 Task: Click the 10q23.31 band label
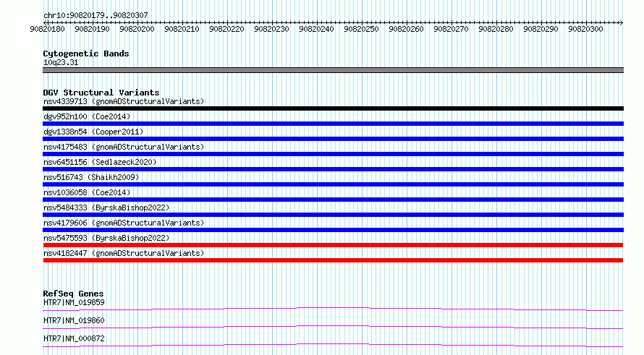click(61, 62)
